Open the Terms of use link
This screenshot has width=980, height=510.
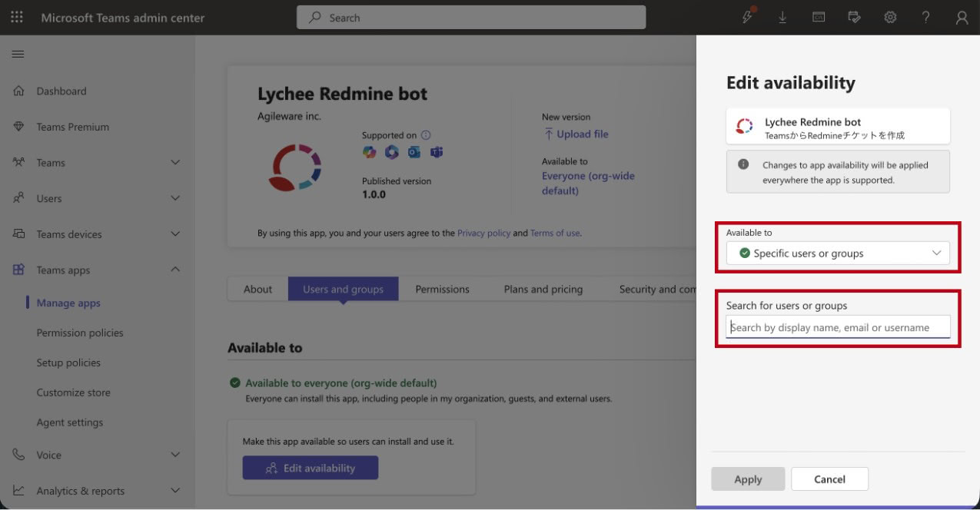(x=554, y=233)
